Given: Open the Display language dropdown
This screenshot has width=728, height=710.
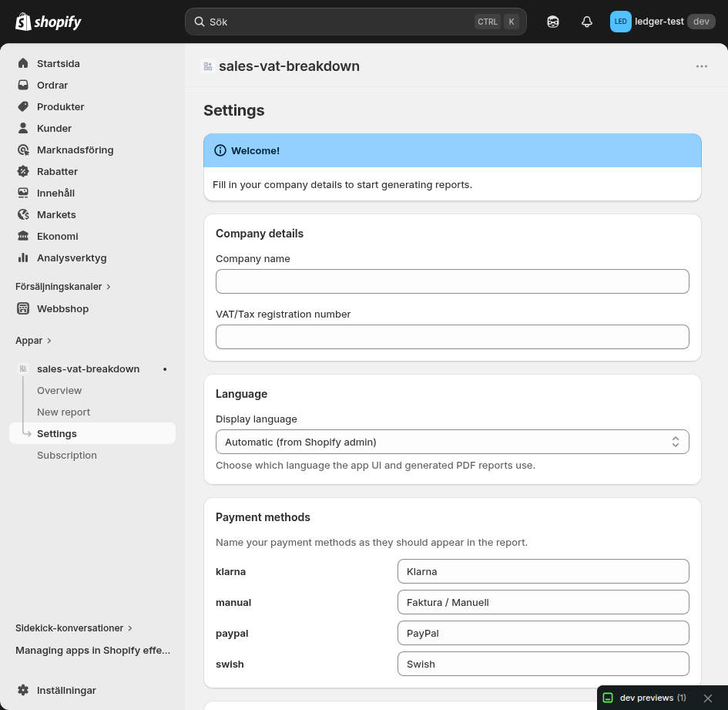Looking at the screenshot, I should [x=452, y=441].
